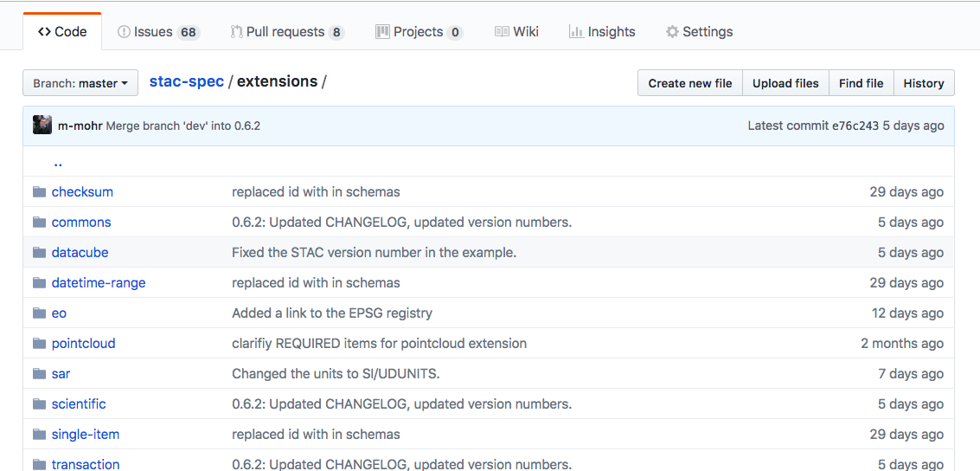Open commons' 'Updated CHANGELOG' commit message

tap(402, 222)
